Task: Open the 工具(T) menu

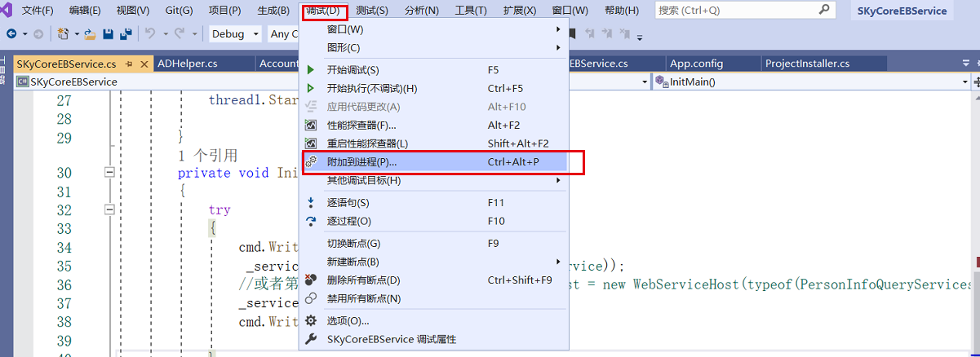Action: (x=471, y=11)
